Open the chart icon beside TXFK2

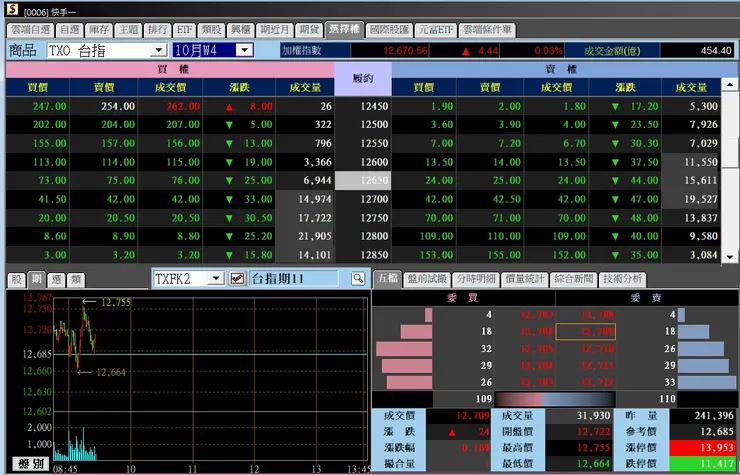237,279
